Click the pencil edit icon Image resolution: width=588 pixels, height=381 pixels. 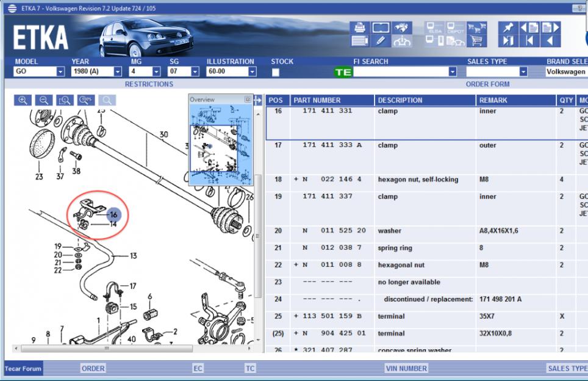coord(380,40)
